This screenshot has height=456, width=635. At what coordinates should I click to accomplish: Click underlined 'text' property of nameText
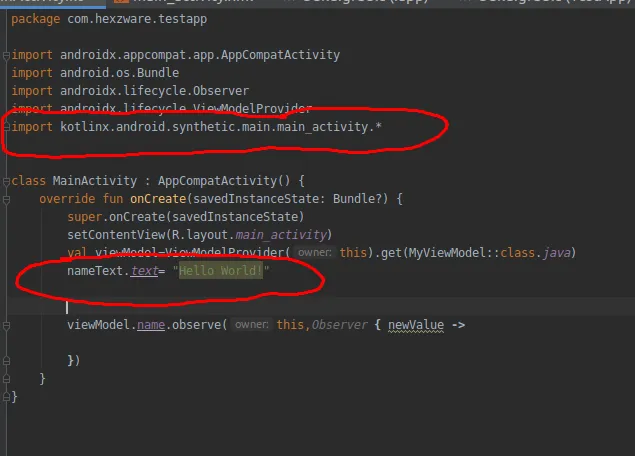tap(144, 271)
